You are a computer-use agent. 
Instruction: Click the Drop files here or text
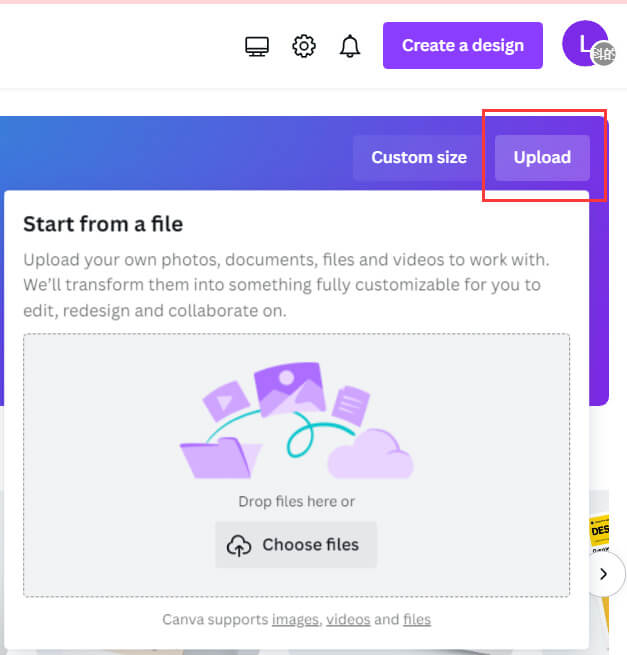pos(297,501)
